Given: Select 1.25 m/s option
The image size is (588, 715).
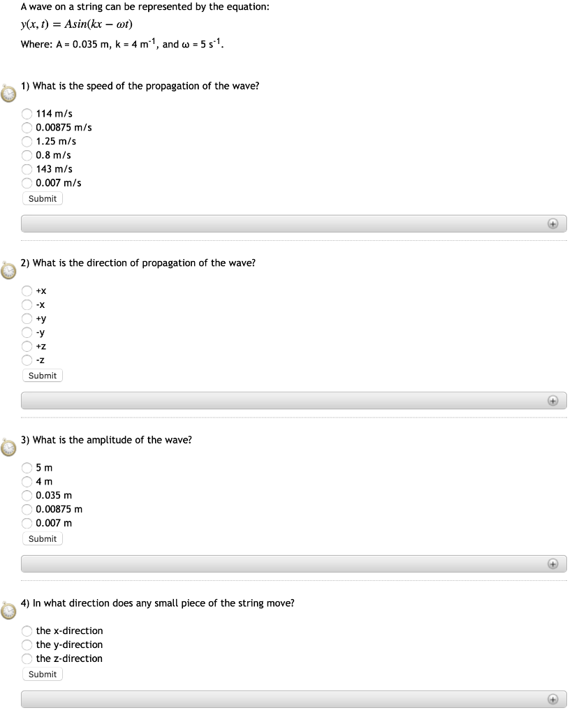Looking at the screenshot, I should (x=27, y=141).
